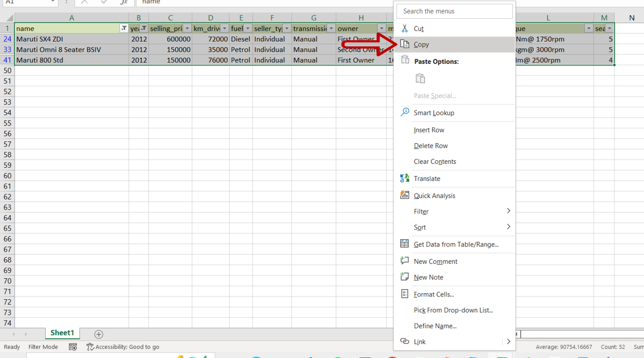Choose Clear Contents from context menu
This screenshot has width=644, height=358.
click(435, 161)
